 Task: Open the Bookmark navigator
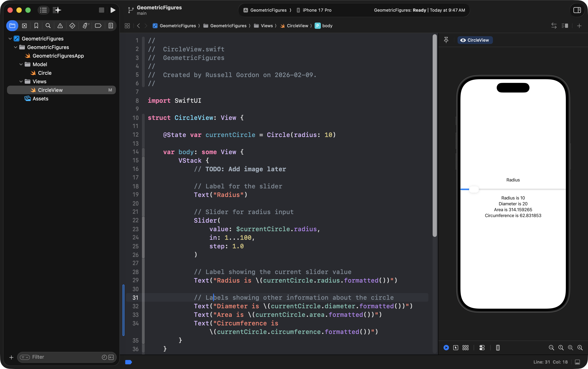pos(36,26)
